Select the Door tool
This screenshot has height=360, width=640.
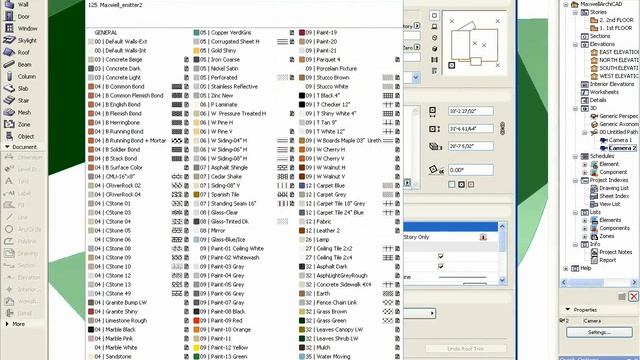point(17,16)
